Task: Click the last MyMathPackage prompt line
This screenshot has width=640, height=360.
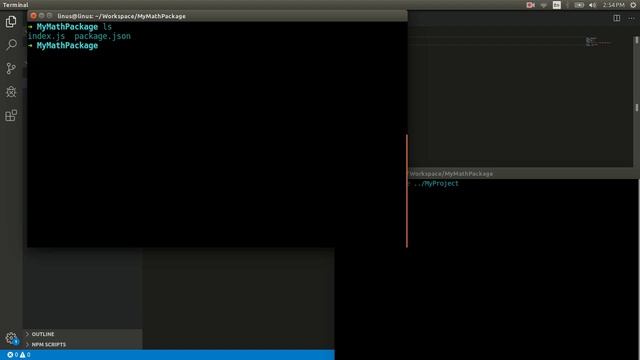Action: click(63, 45)
